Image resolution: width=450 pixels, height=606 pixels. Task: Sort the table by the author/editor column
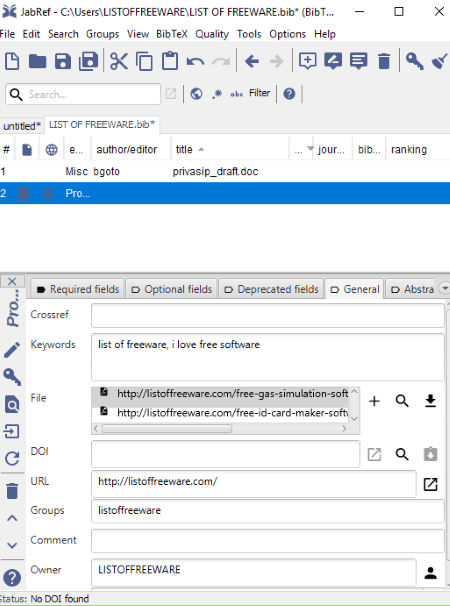[130, 149]
